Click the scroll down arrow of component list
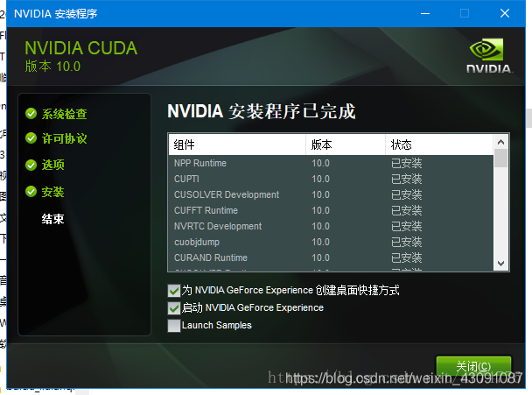Viewport: 532px width, 395px height. (500, 264)
